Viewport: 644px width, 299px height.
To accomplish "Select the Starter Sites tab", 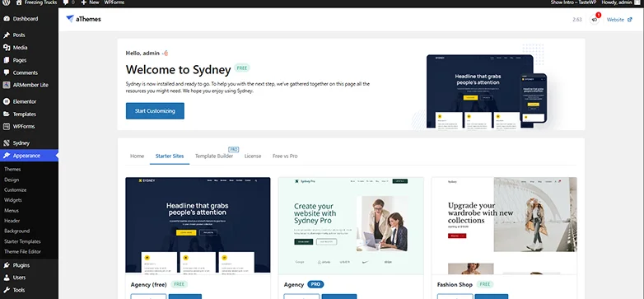I will (x=170, y=156).
